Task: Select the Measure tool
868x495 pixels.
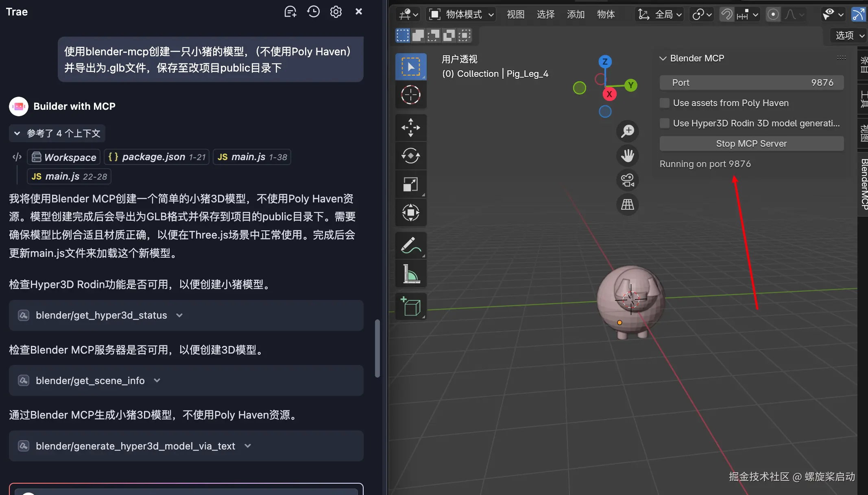Action: 410,274
